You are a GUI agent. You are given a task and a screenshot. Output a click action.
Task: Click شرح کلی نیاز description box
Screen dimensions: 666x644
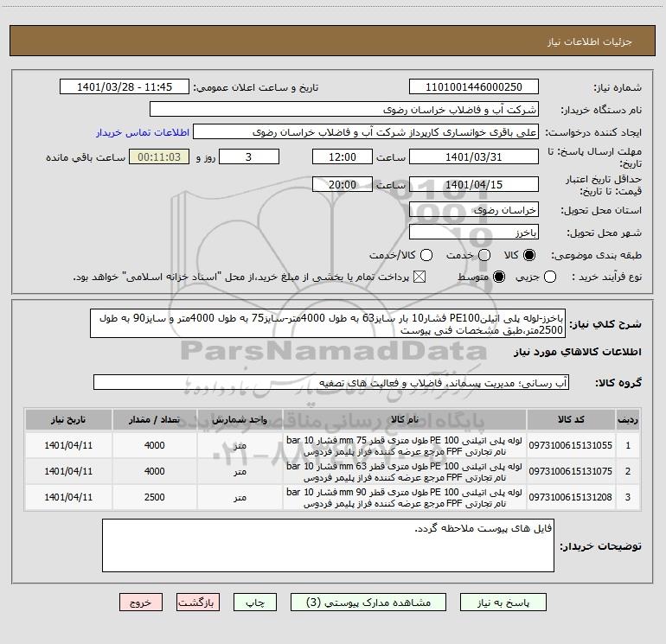(328, 323)
